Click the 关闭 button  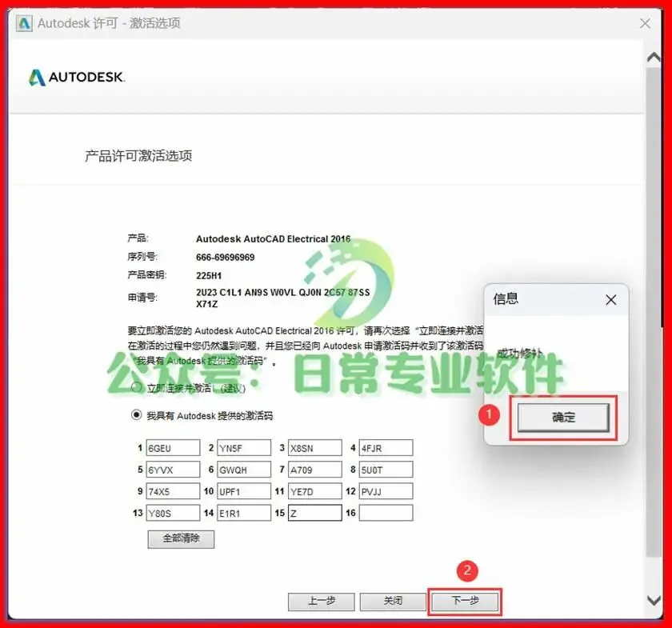coord(393,601)
